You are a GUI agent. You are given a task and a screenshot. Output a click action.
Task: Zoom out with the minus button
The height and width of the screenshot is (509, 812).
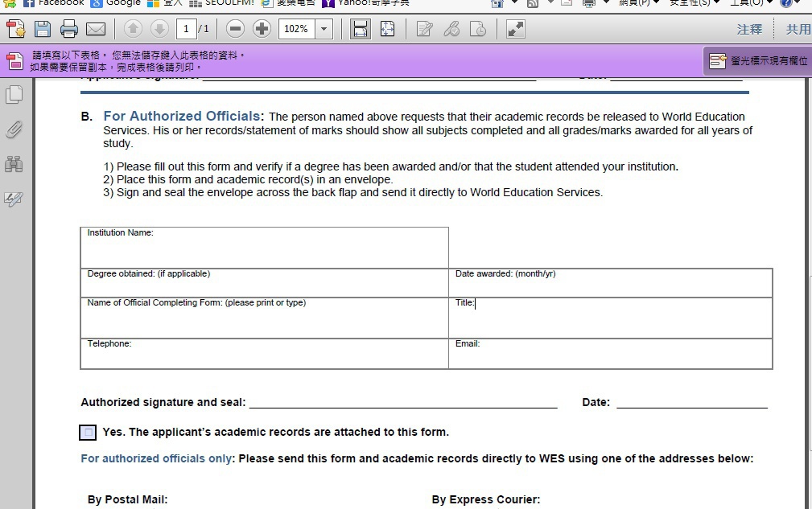pyautogui.click(x=235, y=30)
